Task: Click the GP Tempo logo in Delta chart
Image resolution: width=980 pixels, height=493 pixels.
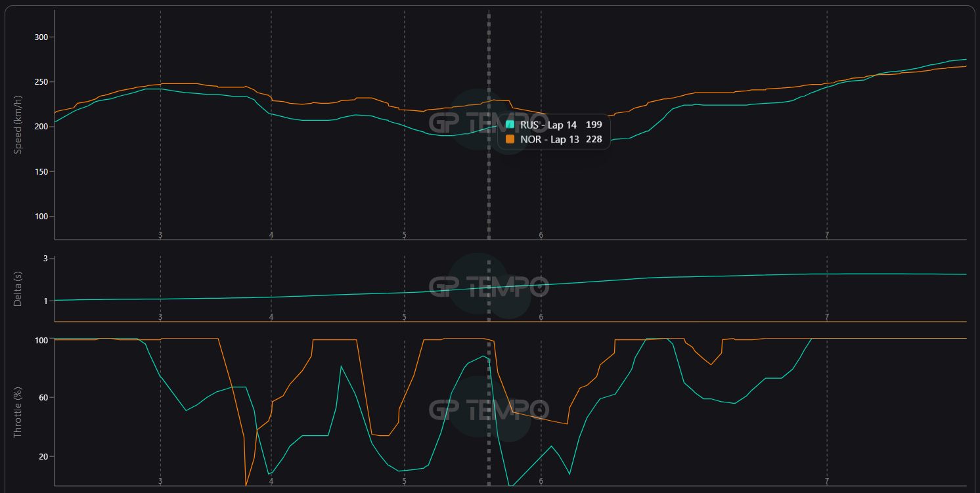Action: [x=489, y=286]
